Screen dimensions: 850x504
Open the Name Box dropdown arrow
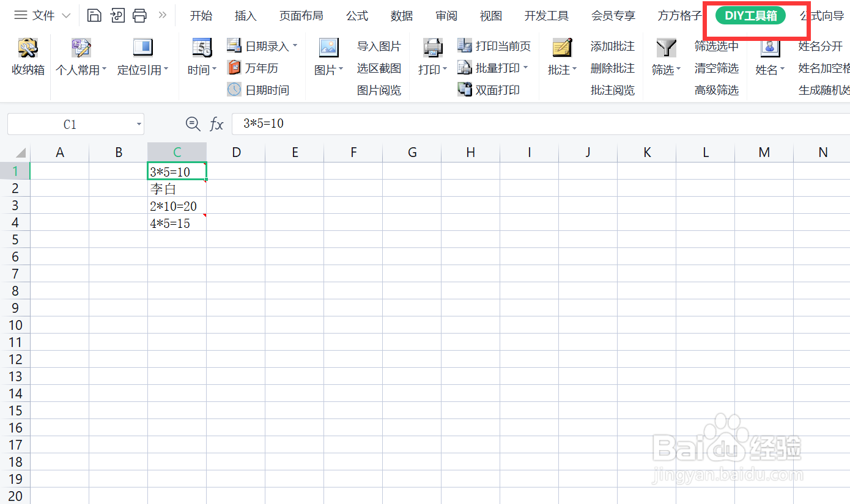click(x=139, y=125)
